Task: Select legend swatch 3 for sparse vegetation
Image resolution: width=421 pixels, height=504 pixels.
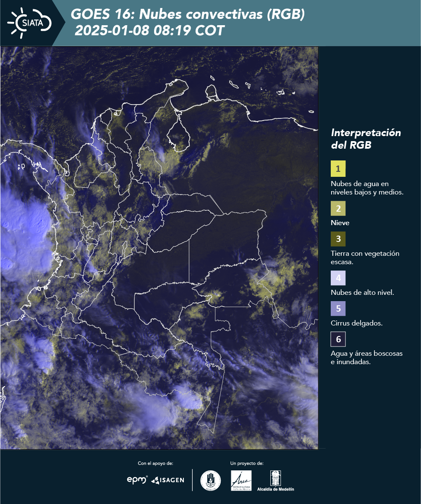Action: (x=338, y=239)
